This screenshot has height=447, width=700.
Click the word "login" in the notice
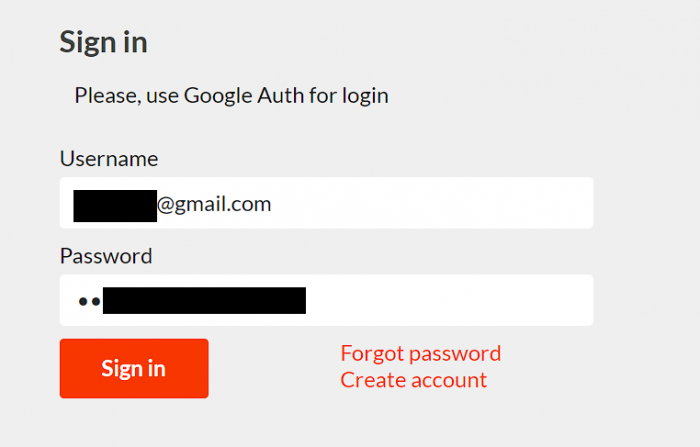tap(363, 96)
